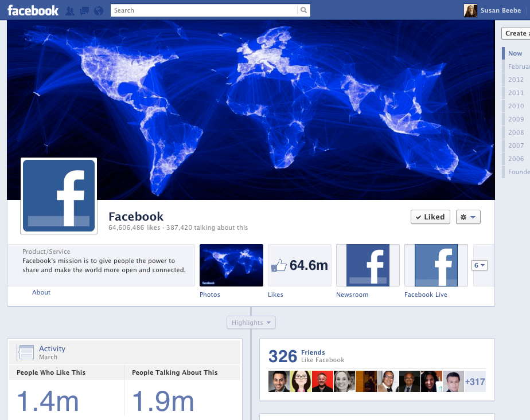The height and width of the screenshot is (420, 530).
Task: Click the Facebook logo in top bar
Action: point(33,10)
